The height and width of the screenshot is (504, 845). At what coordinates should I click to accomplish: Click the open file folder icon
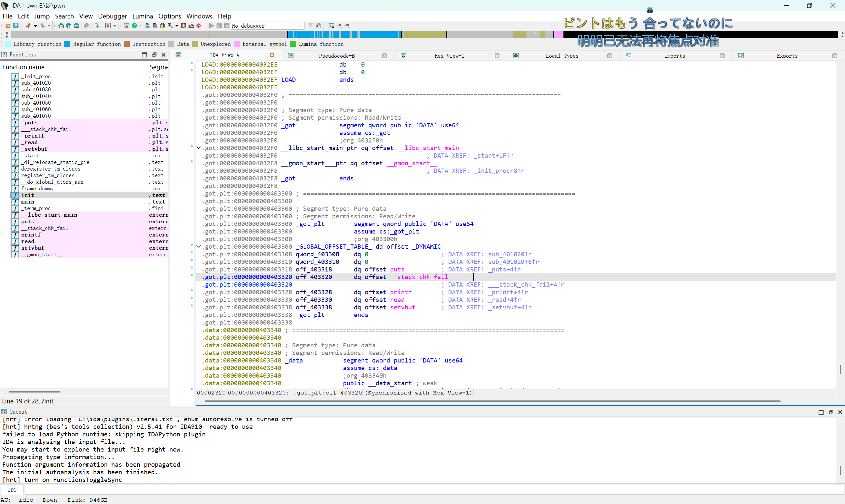8,26
